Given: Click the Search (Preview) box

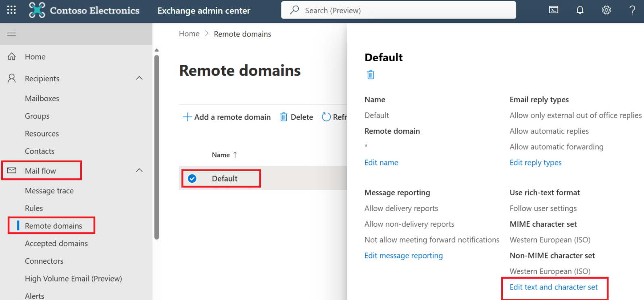Looking at the screenshot, I should tap(398, 10).
